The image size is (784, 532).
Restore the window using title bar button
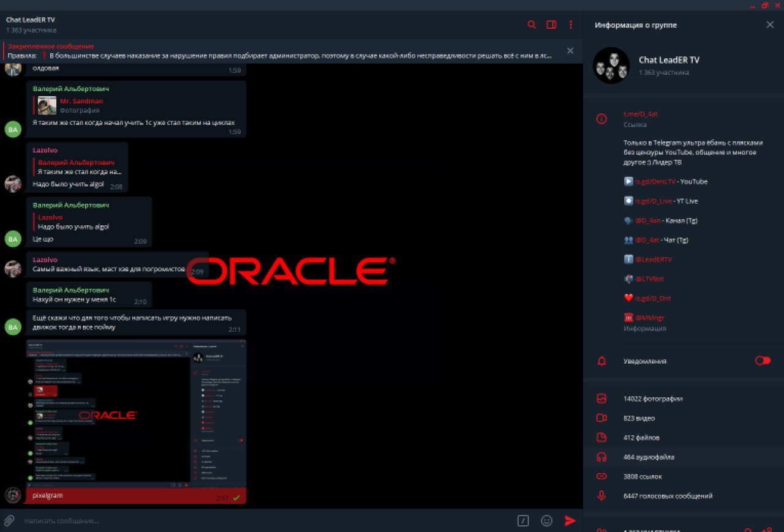pyautogui.click(x=764, y=6)
